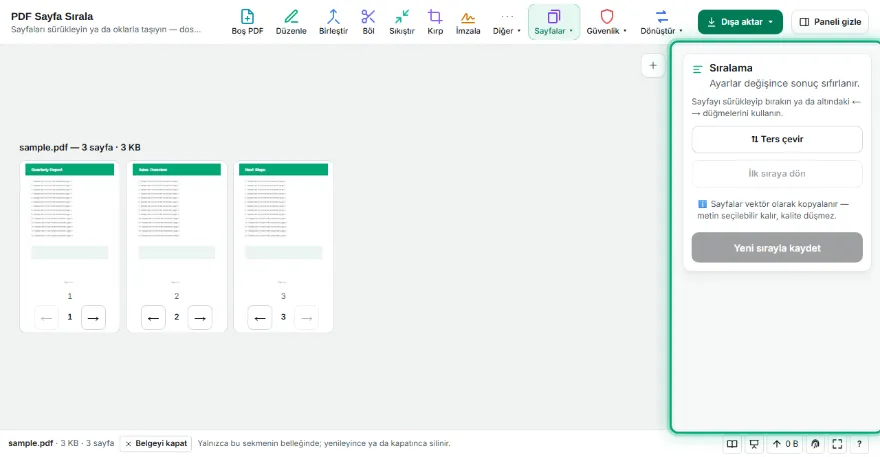Toggle fullscreen mode
Screen dimensions: 880x457
pyautogui.click(x=837, y=444)
